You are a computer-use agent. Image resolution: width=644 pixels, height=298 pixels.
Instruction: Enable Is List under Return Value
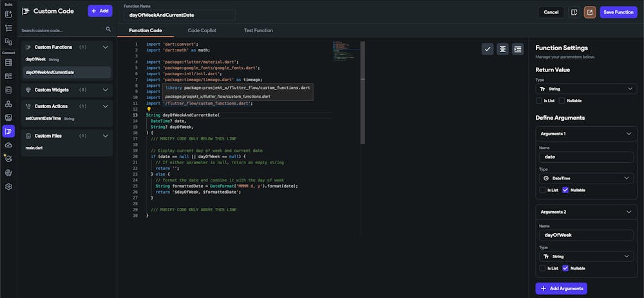click(x=539, y=100)
